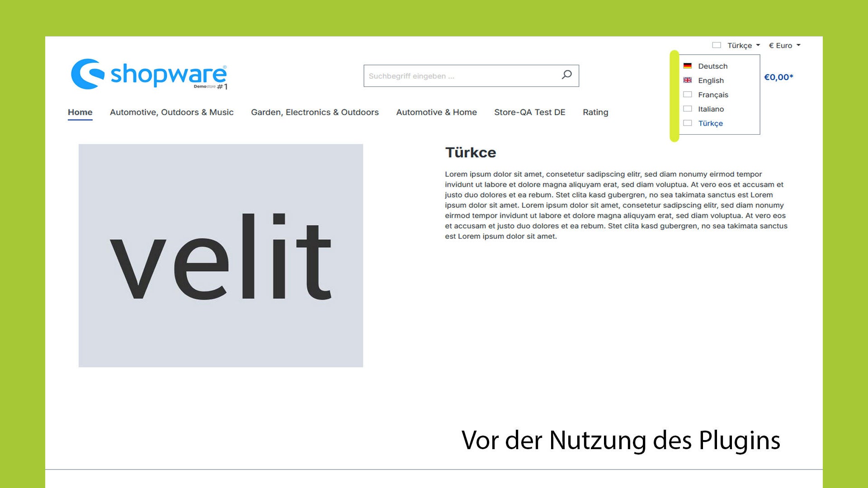868x488 pixels.
Task: Toggle the checkbox next to Italiano
Action: pos(688,108)
